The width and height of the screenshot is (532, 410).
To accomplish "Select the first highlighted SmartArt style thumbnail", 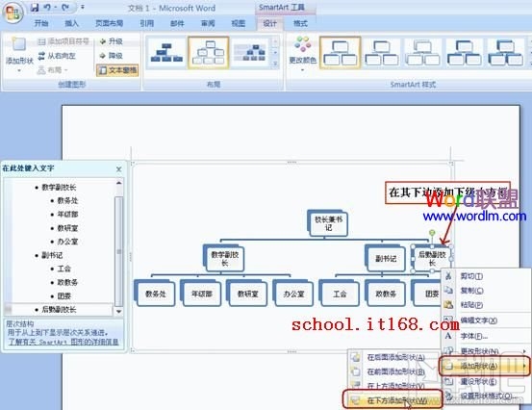I will [340, 53].
